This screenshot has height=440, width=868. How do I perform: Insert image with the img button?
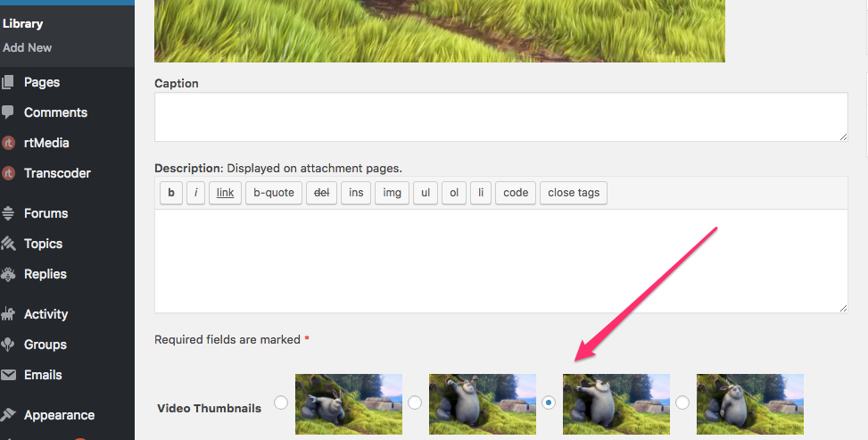tap(393, 193)
